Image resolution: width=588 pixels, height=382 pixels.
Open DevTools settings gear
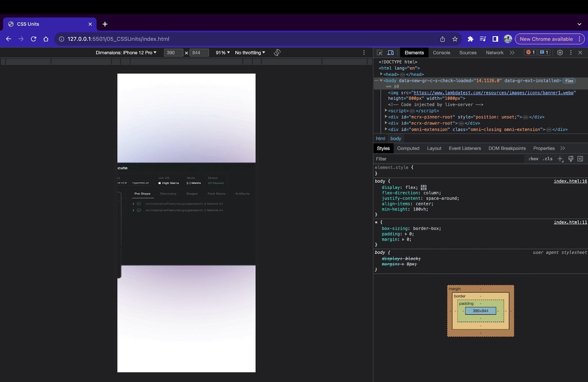click(560, 53)
